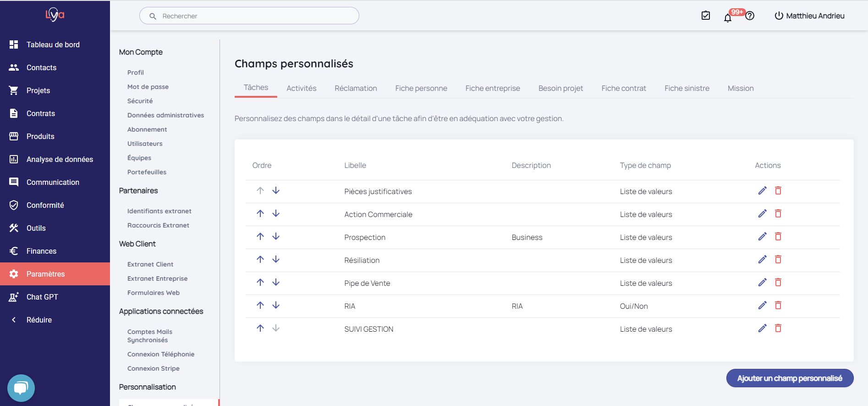Open Finances in sidebar
The width and height of the screenshot is (868, 406).
(x=55, y=251)
